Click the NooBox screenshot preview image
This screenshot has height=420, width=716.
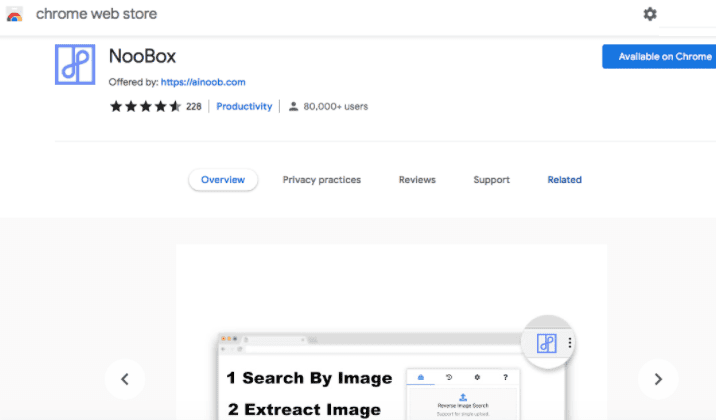pyautogui.click(x=392, y=332)
